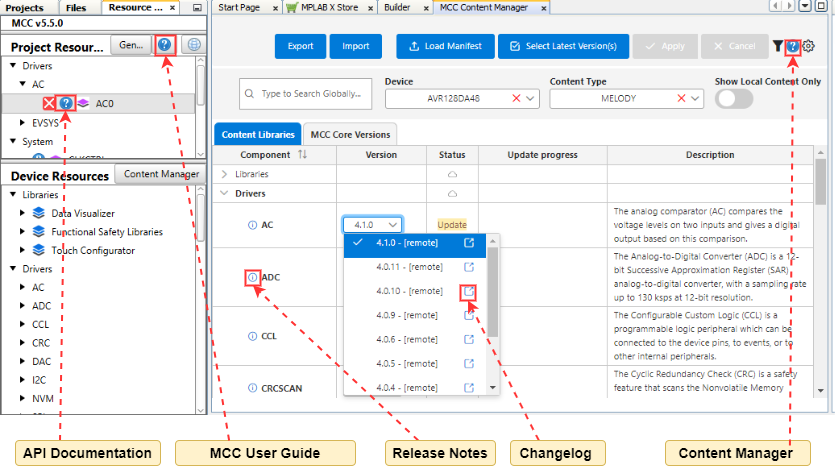835x466 pixels.
Task: Toggle Show Local Content Only switch
Action: coord(735,98)
